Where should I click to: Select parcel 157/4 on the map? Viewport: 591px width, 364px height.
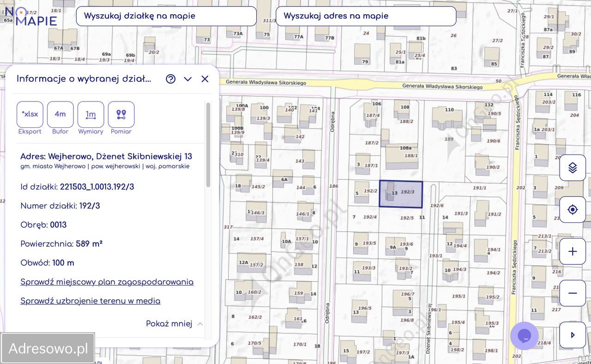coord(257,239)
